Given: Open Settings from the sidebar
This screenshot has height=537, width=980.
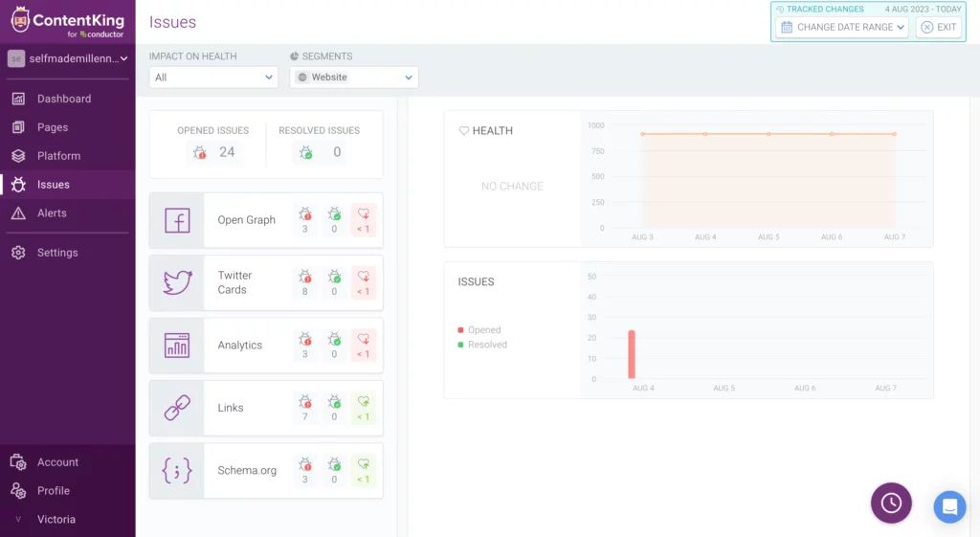Looking at the screenshot, I should point(57,253).
